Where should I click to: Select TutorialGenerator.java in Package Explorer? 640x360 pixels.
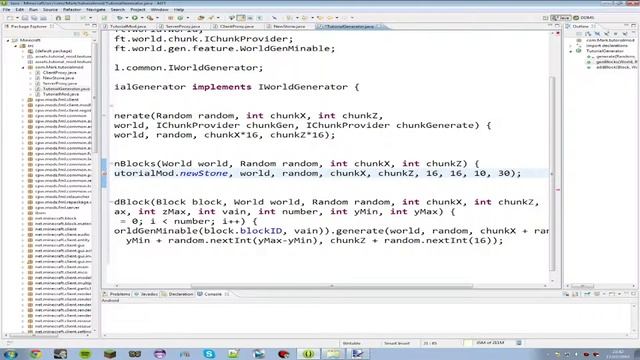coord(65,89)
